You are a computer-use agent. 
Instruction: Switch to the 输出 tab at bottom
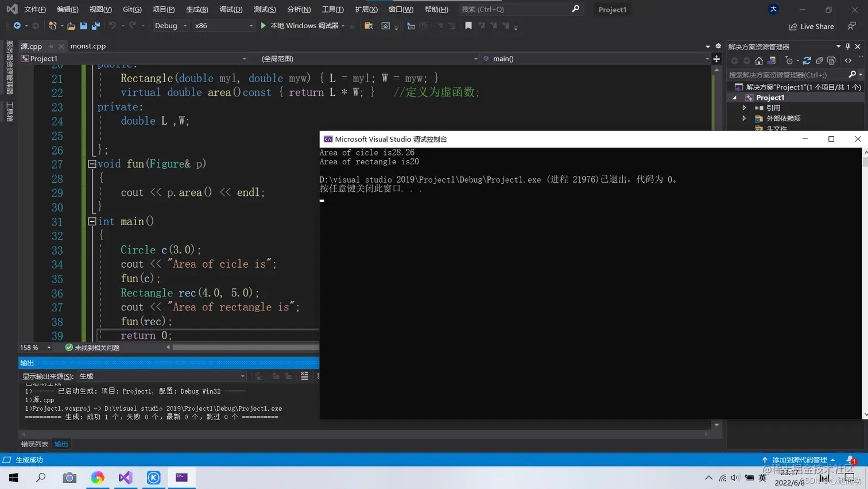tap(61, 444)
